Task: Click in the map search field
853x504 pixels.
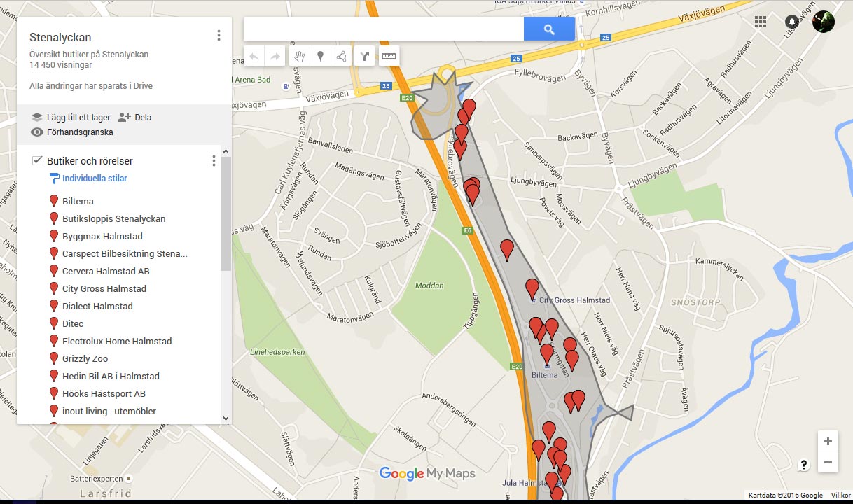Action: [384, 29]
